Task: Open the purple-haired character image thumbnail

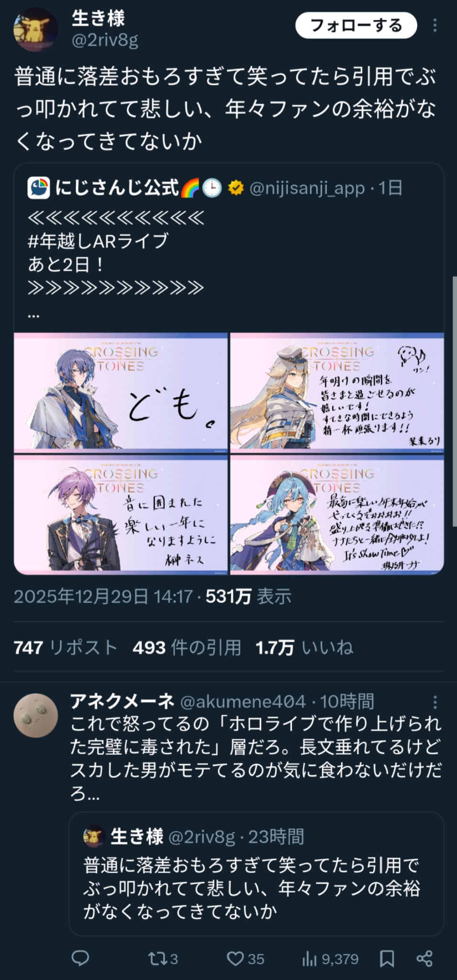Action: pos(121,514)
